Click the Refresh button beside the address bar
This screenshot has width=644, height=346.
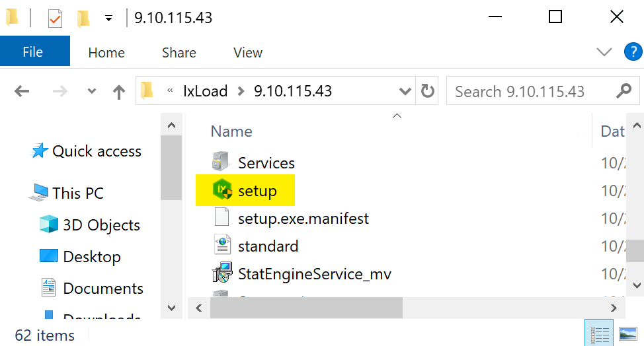tap(428, 92)
